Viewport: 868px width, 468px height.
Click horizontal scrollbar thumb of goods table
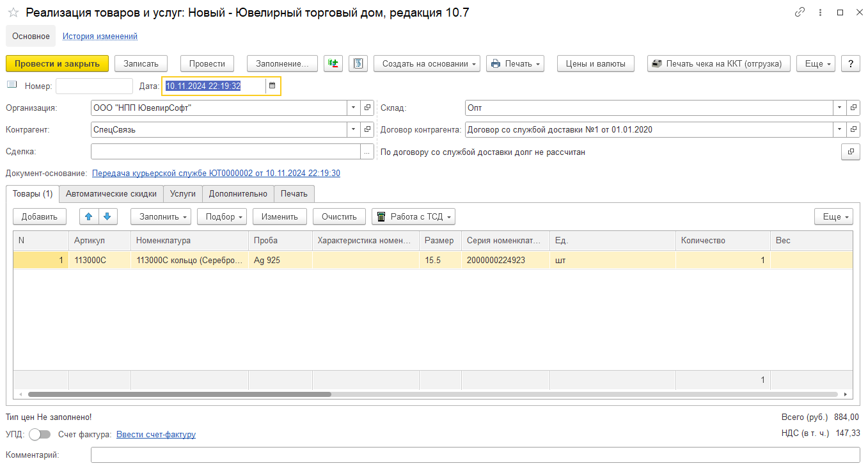click(x=179, y=394)
